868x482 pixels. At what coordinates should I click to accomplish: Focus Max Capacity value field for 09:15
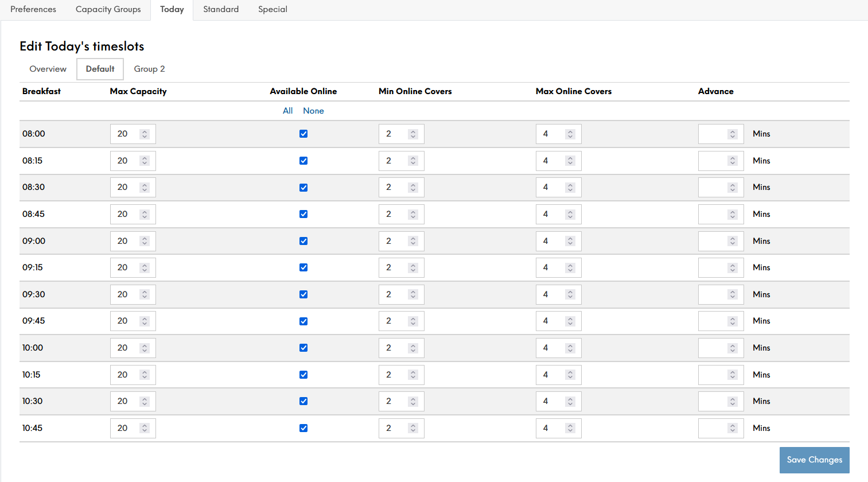(x=133, y=267)
